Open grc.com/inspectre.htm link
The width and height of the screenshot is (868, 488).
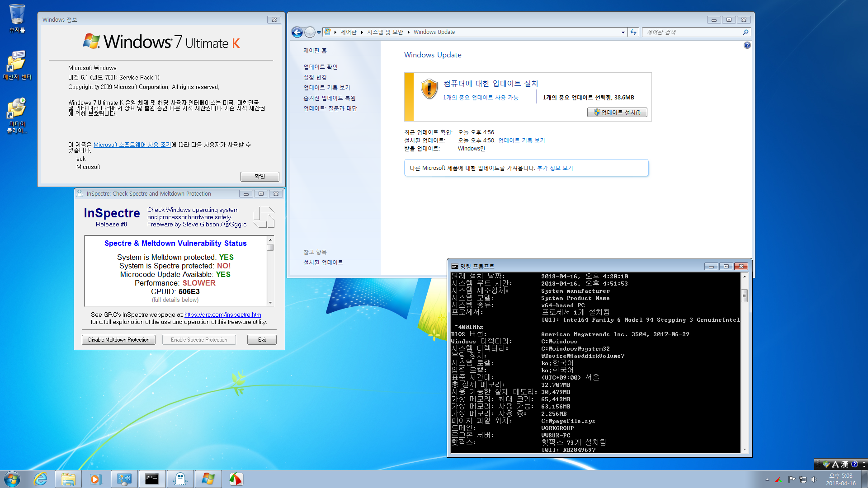point(222,314)
